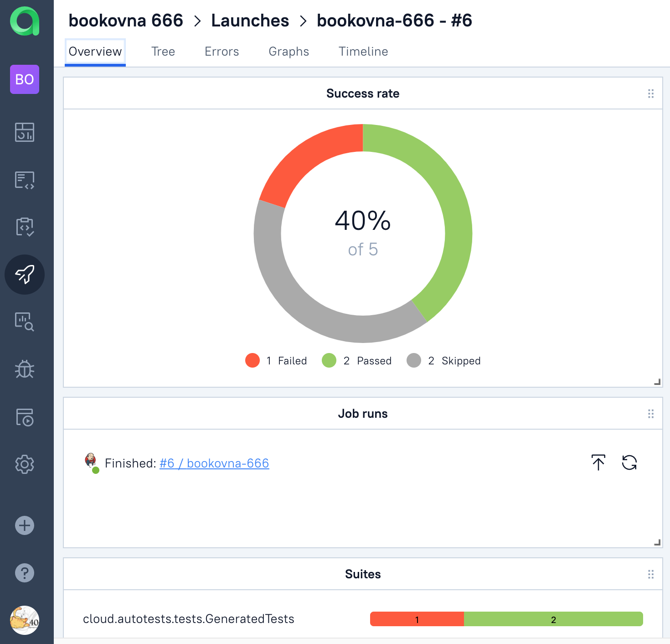The height and width of the screenshot is (644, 670).
Task: Switch to the Tree tab
Action: tap(163, 52)
